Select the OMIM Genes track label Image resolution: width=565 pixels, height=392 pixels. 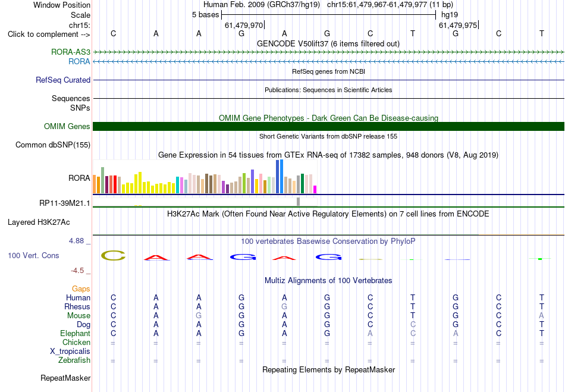tap(67, 127)
